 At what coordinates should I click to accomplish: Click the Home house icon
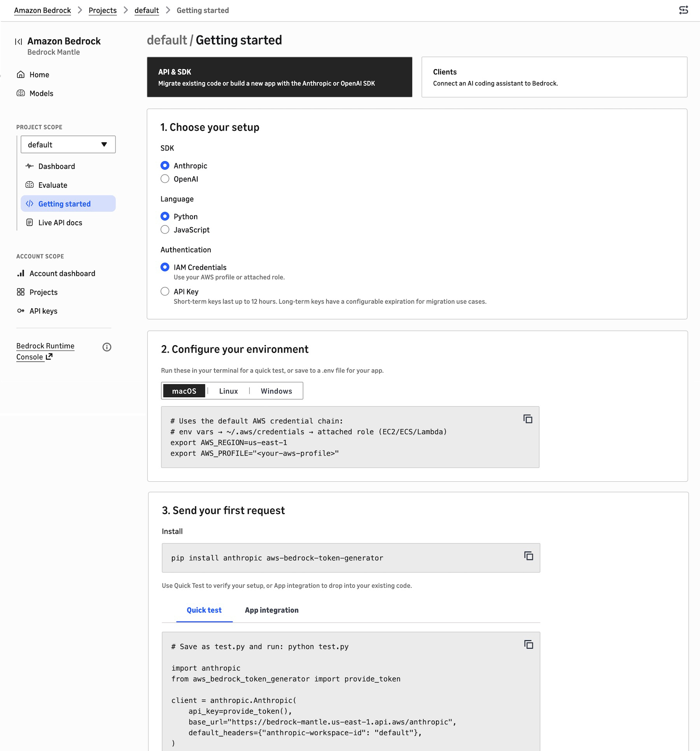tap(21, 75)
